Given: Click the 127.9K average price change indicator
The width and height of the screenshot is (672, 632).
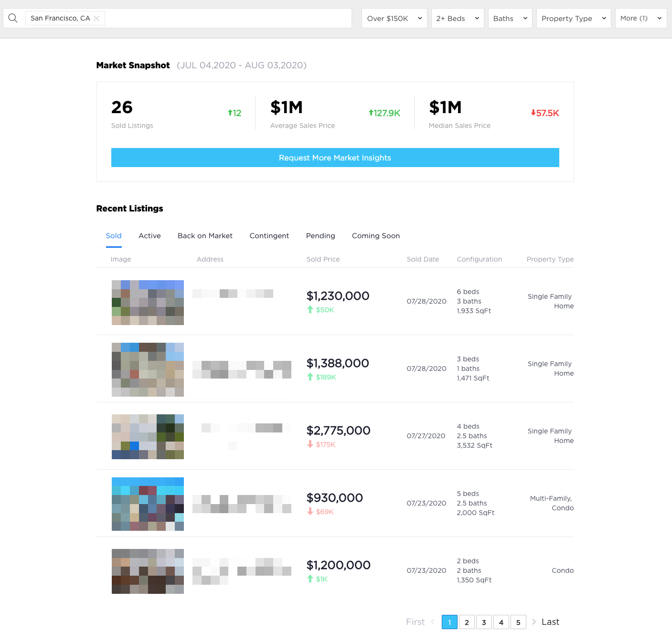Looking at the screenshot, I should coord(384,113).
